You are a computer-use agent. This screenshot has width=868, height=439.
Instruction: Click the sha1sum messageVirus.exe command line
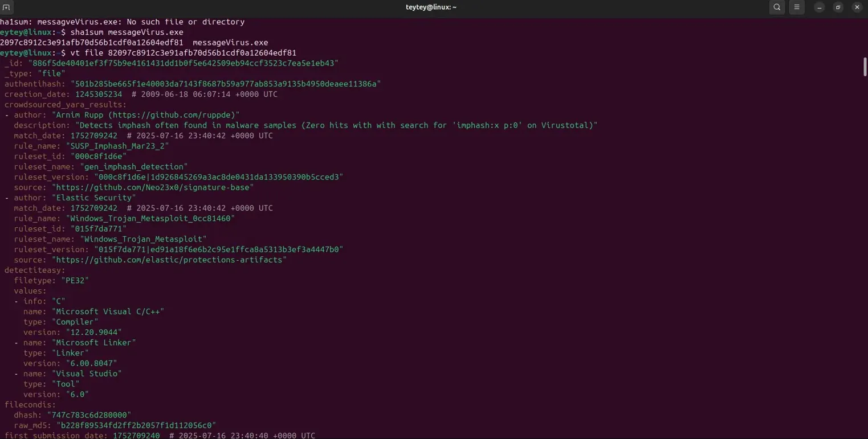click(x=125, y=32)
